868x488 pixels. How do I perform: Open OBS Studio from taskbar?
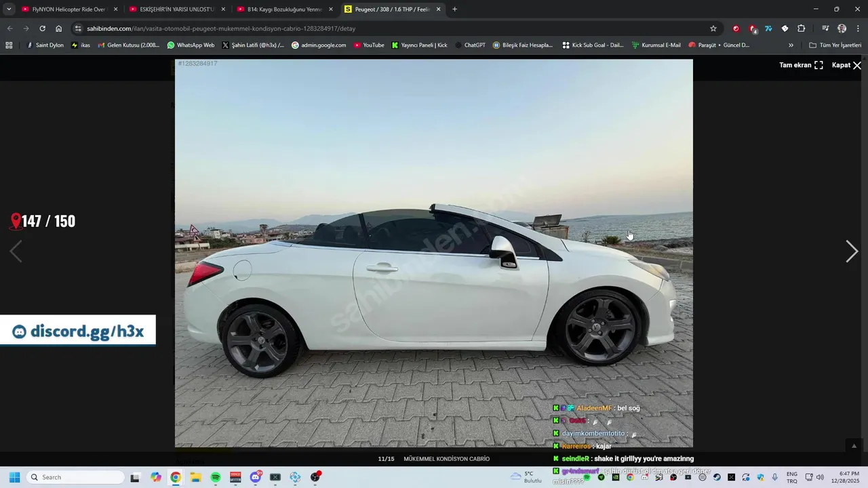pos(315,477)
